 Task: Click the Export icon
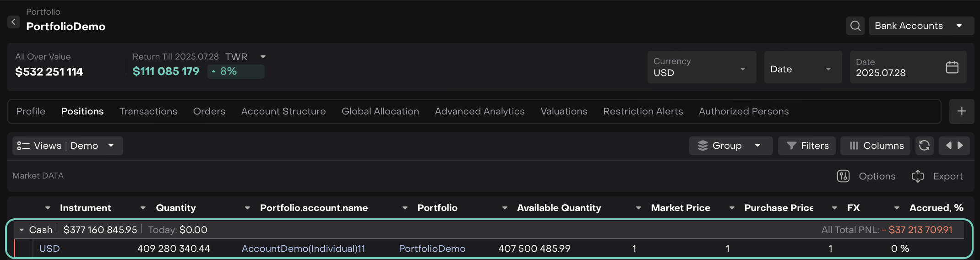918,176
